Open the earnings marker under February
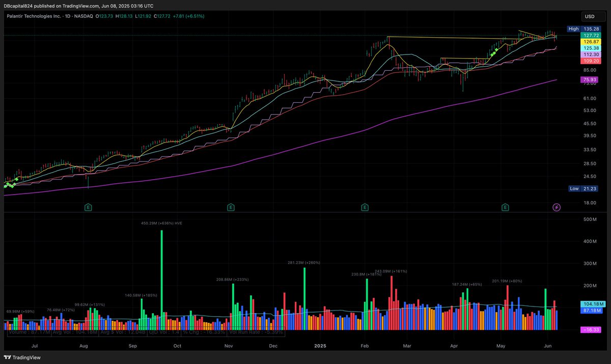Viewport: 611px width, 364px height. pos(365,207)
